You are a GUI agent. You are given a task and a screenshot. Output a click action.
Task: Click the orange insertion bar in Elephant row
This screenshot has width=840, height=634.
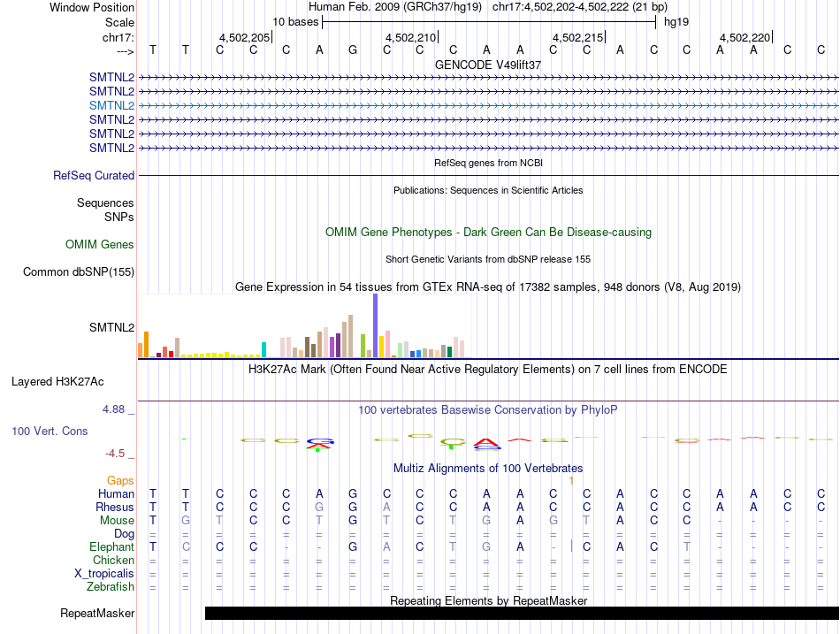[571, 546]
